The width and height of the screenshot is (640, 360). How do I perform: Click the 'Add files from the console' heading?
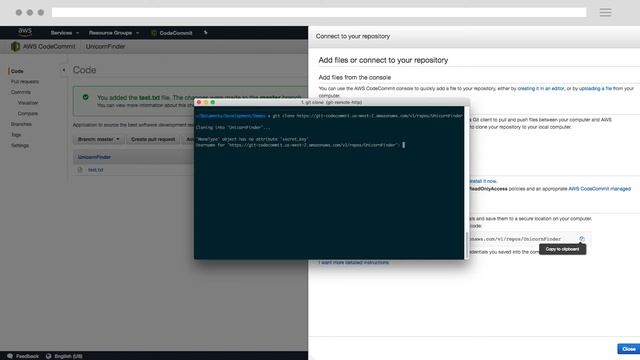click(x=355, y=77)
